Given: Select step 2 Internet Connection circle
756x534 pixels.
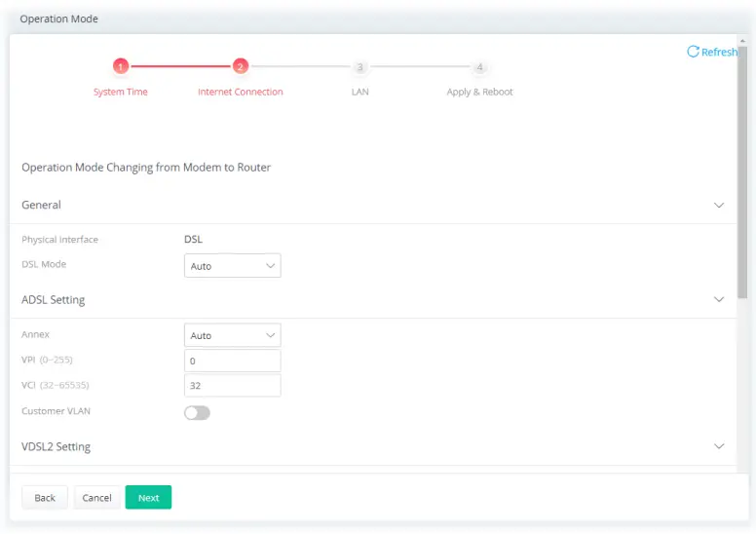Looking at the screenshot, I should click(x=240, y=66).
